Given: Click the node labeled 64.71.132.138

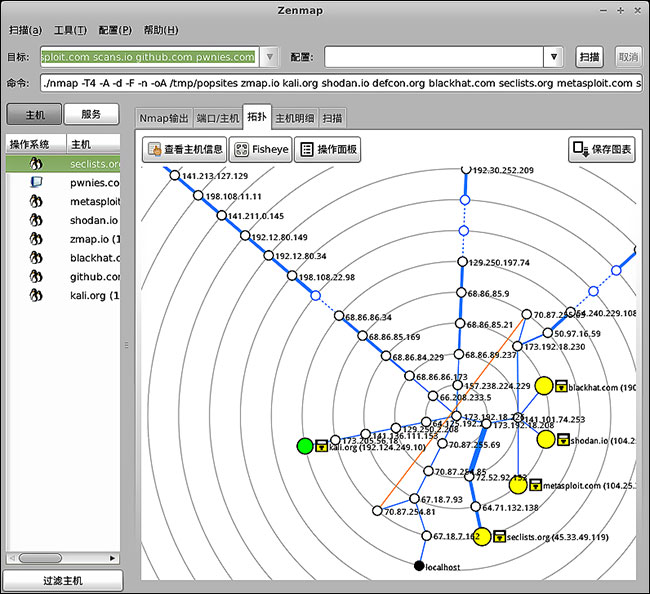Looking at the screenshot, I should [476, 507].
